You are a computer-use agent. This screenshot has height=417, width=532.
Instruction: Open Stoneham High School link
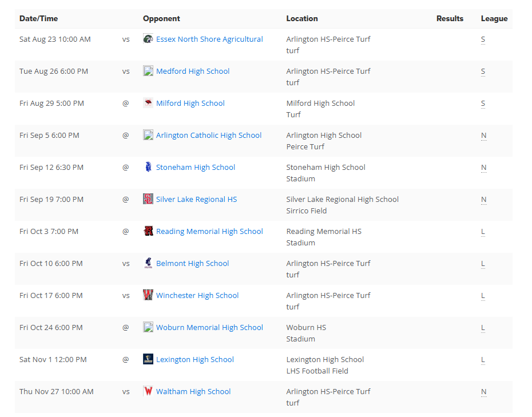[x=196, y=167]
